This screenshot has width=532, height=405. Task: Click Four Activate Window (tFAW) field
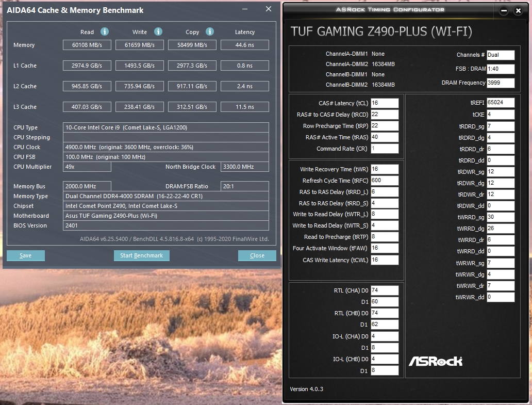[x=385, y=248]
